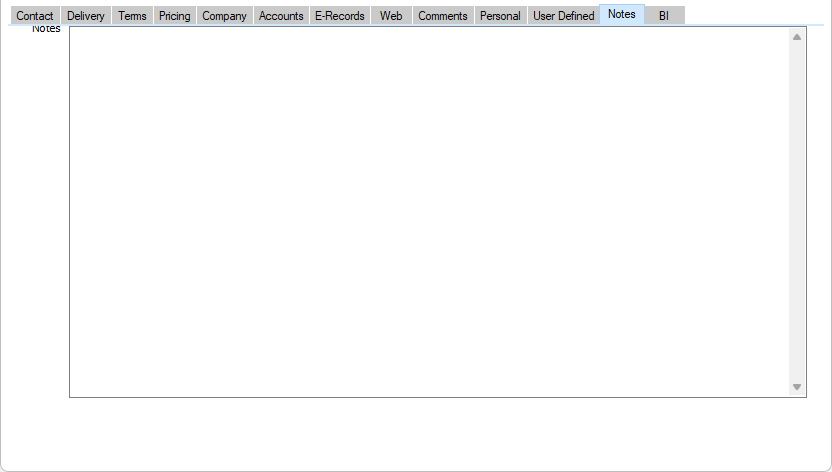Open the Web tab

[391, 15]
